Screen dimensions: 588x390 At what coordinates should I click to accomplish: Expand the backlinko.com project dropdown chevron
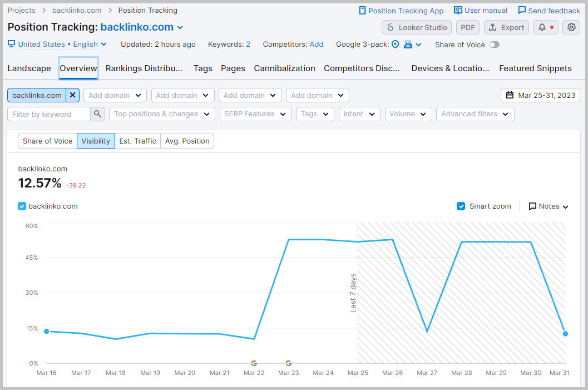(x=180, y=27)
